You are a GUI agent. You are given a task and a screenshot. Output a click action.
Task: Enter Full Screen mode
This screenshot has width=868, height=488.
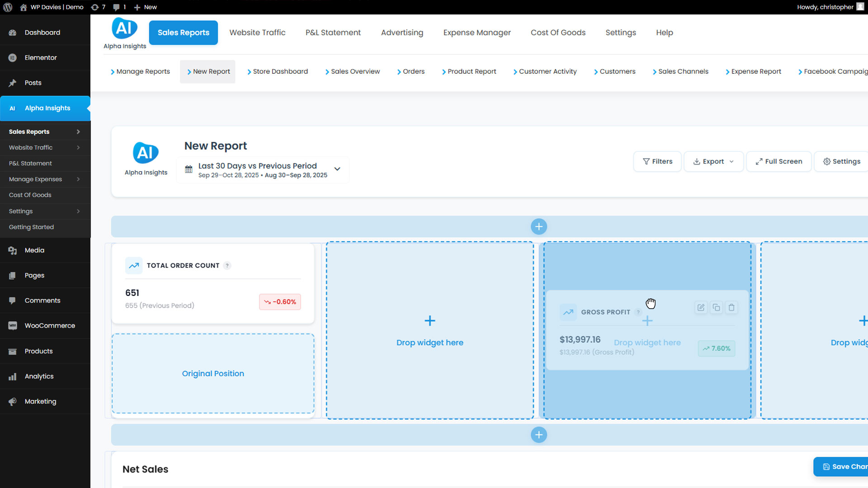[x=778, y=161]
